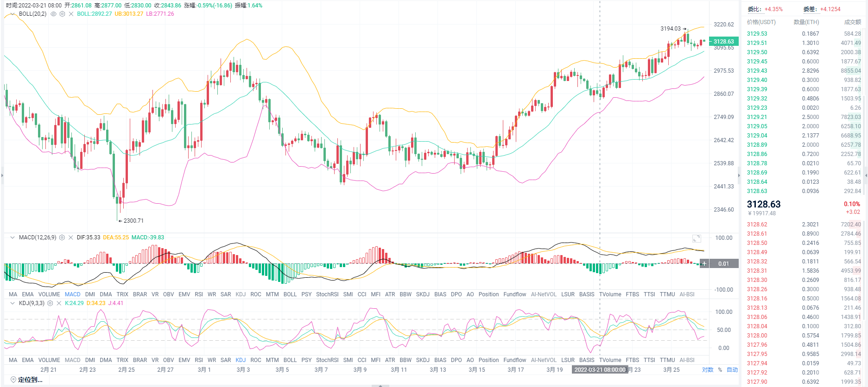Click the 价格(USDT) column header

point(761,22)
